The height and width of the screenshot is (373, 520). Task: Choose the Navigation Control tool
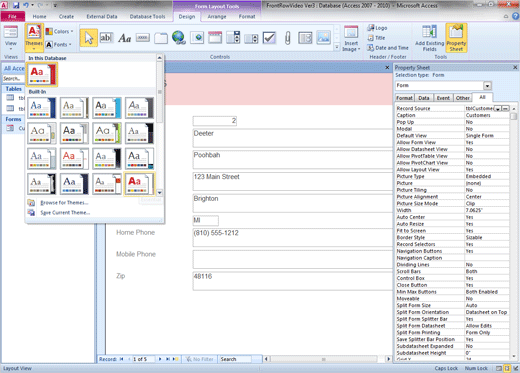pos(215,38)
